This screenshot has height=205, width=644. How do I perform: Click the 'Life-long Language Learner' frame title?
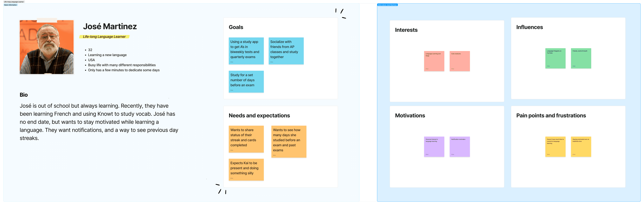tap(14, 2)
